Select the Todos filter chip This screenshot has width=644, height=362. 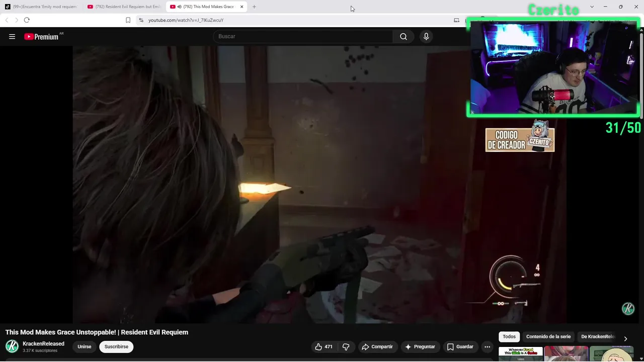pos(509,337)
